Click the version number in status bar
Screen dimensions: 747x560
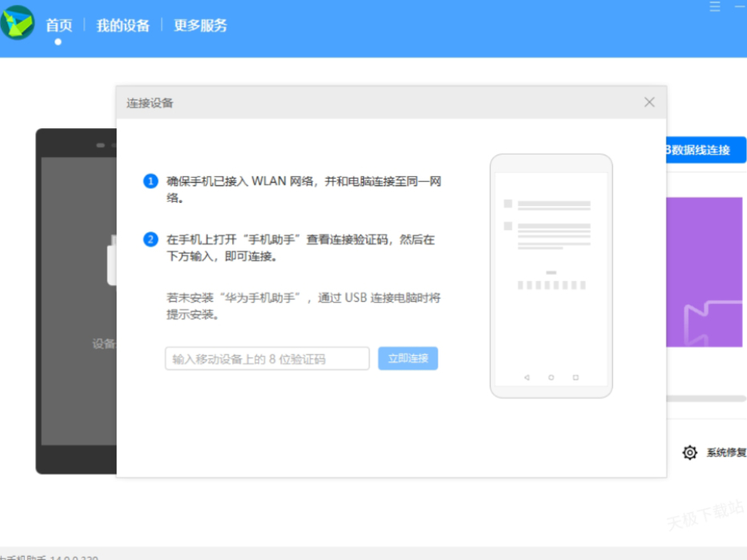coord(74,557)
